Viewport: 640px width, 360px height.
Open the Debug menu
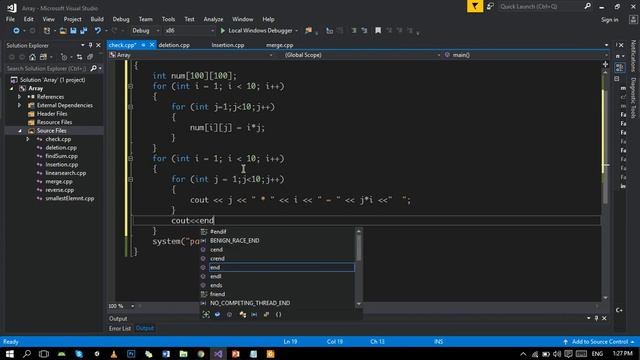coord(121,19)
